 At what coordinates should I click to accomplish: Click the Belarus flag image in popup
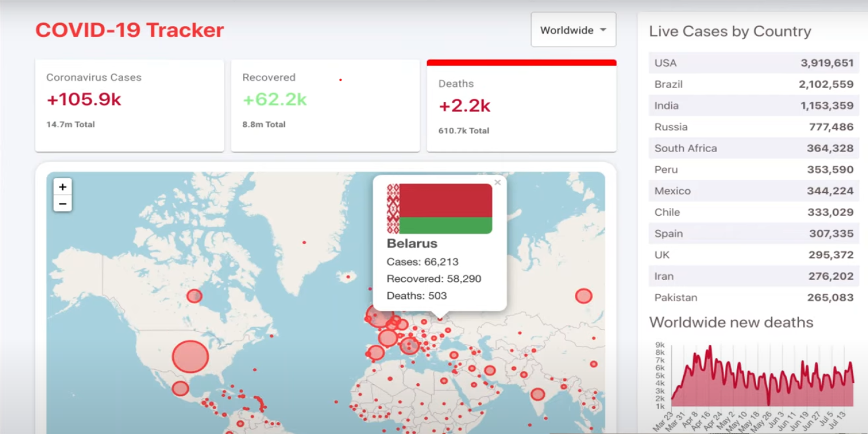pyautogui.click(x=439, y=209)
